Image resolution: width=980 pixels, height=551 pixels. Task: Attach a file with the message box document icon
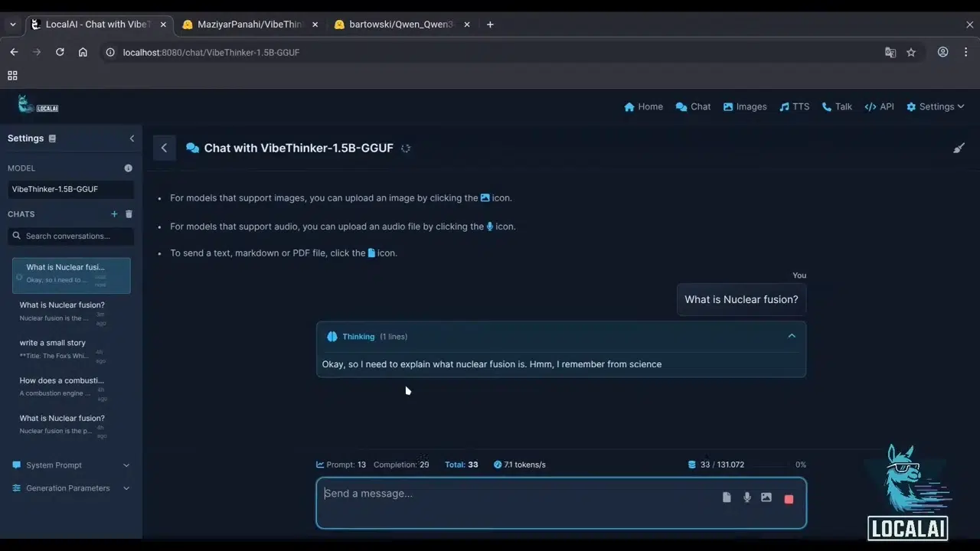click(x=727, y=497)
